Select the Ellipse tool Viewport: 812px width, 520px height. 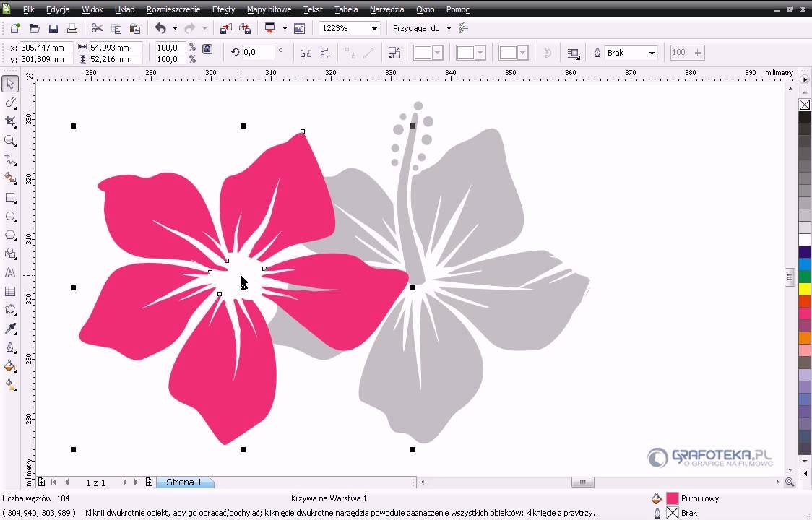(10, 216)
